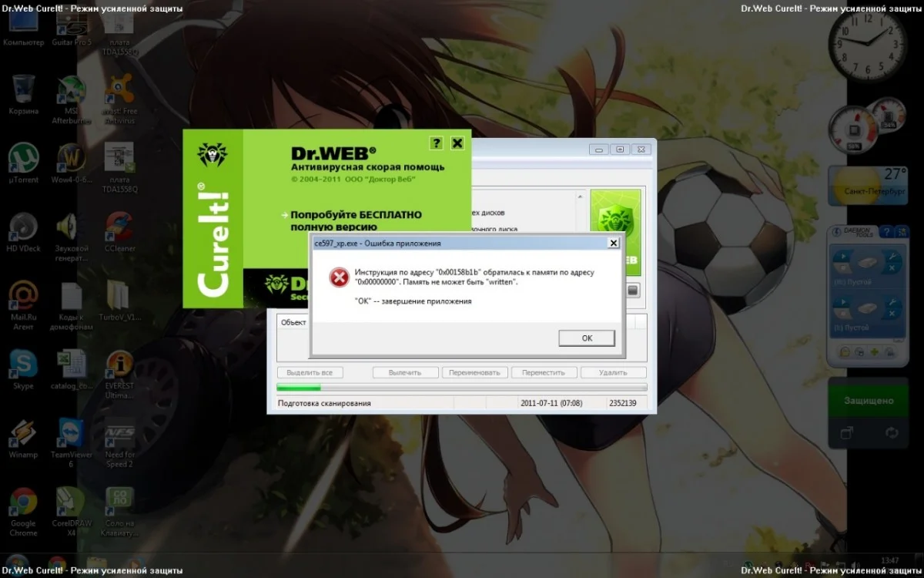924x578 pixels.
Task: Open wrench settings for drive (1) Пустой
Action: 891,304
